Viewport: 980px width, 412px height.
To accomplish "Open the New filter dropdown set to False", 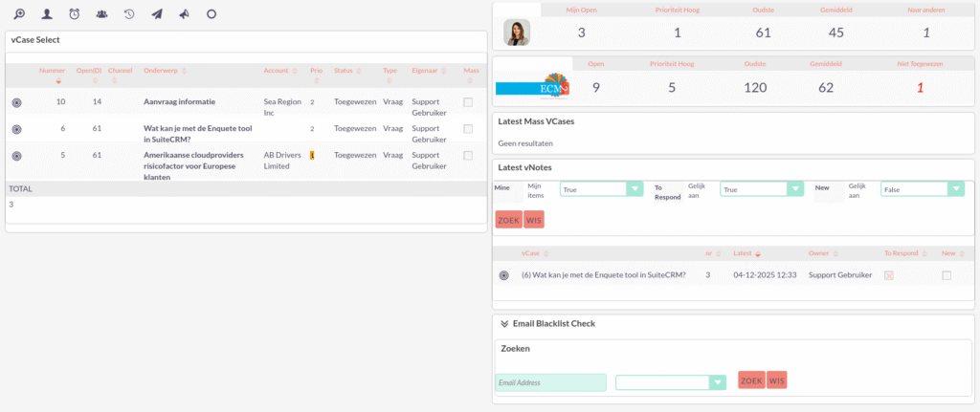I will click(922, 189).
